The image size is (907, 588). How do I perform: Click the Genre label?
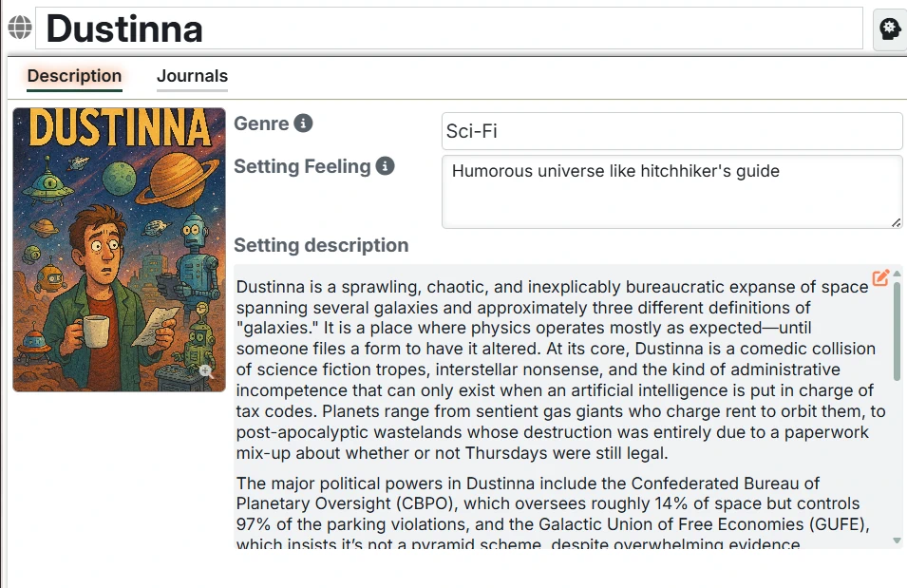261,123
